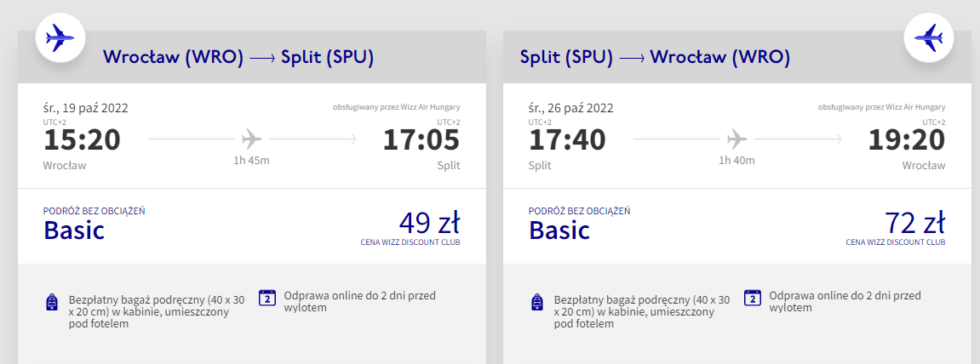The height and width of the screenshot is (364, 980).
Task: Click the calendar check-in icon in the outbound card
Action: click(x=267, y=298)
